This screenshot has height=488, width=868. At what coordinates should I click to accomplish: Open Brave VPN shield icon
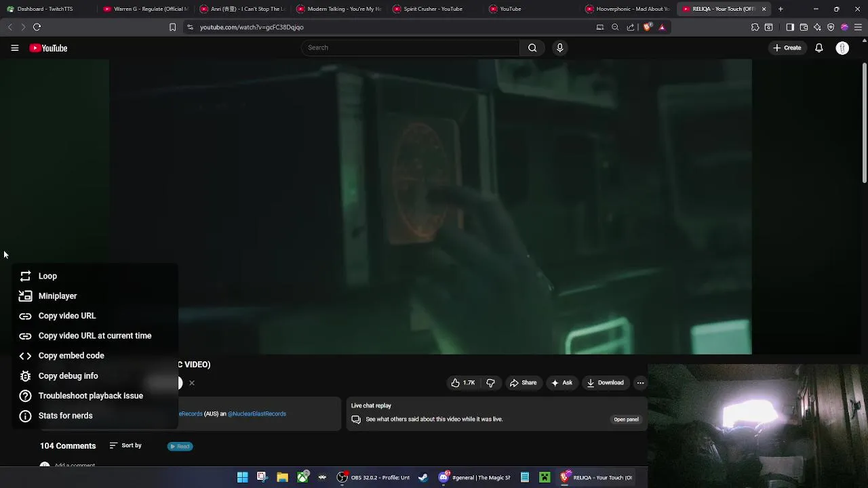click(831, 27)
